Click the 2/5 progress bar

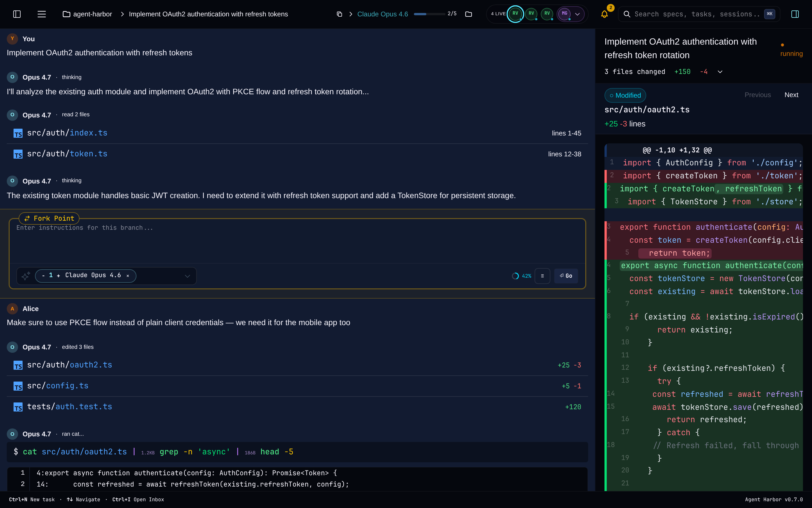(x=429, y=14)
